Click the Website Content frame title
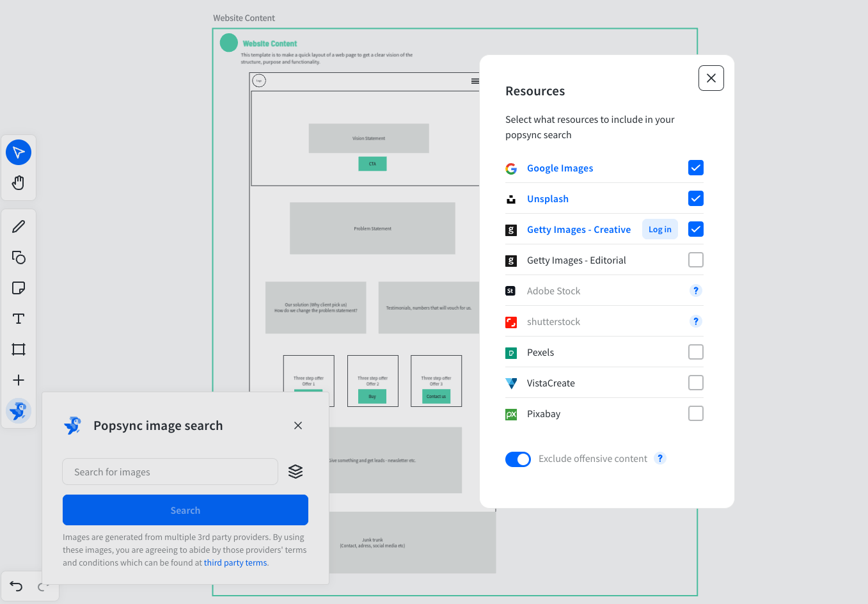This screenshot has width=868, height=604. tap(244, 18)
